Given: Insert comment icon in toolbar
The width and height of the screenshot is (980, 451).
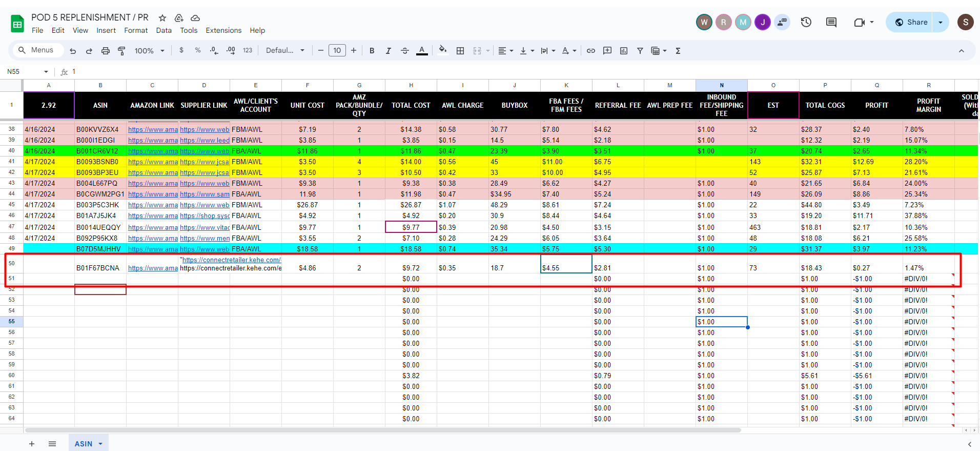Looking at the screenshot, I should (607, 51).
